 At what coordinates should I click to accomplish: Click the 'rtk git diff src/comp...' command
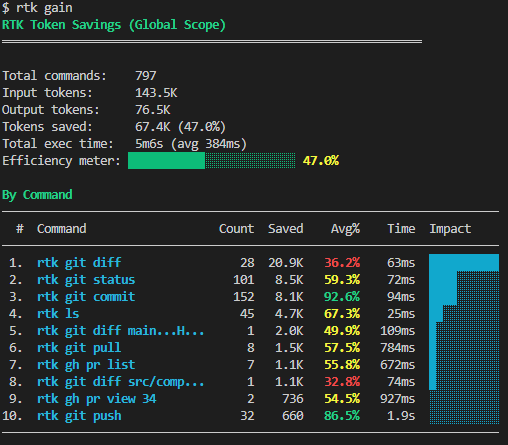[120, 382]
